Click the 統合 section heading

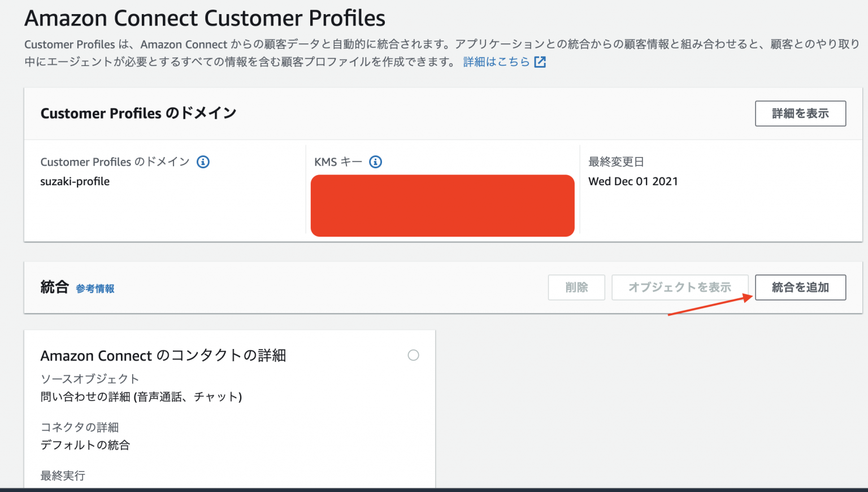tap(54, 287)
